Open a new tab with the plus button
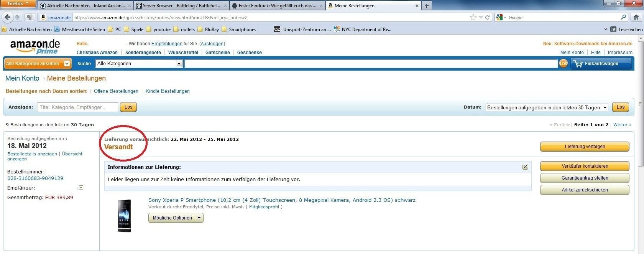The image size is (644, 254). [x=426, y=6]
